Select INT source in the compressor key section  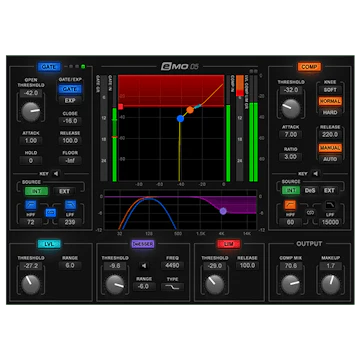pos(291,190)
